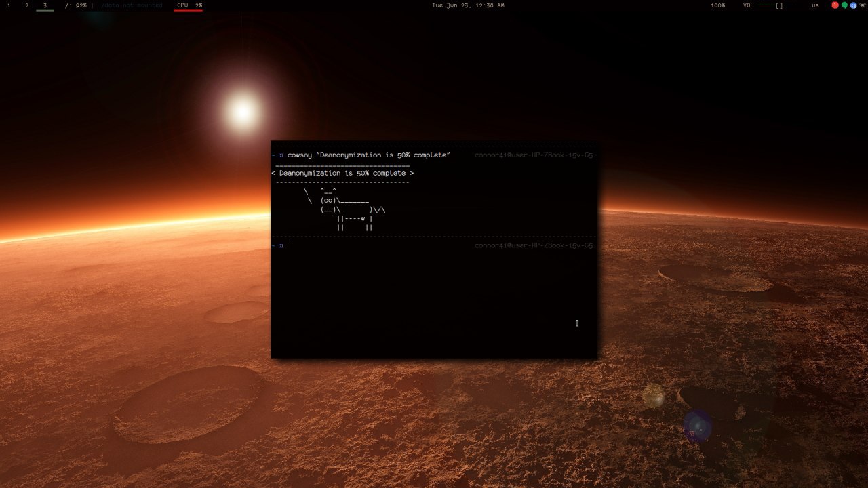Screen dimensions: 868x488
Task: Click the root disk usage 92% indicator
Action: (77, 5)
